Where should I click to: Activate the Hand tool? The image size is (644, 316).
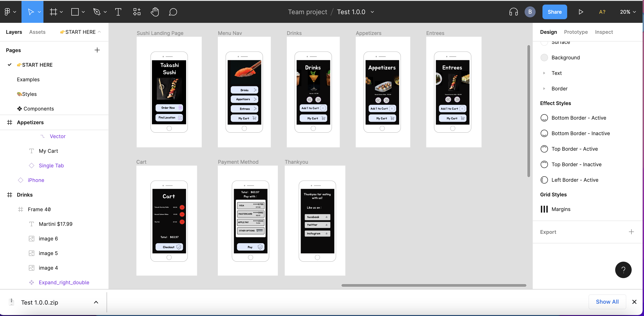(x=155, y=12)
